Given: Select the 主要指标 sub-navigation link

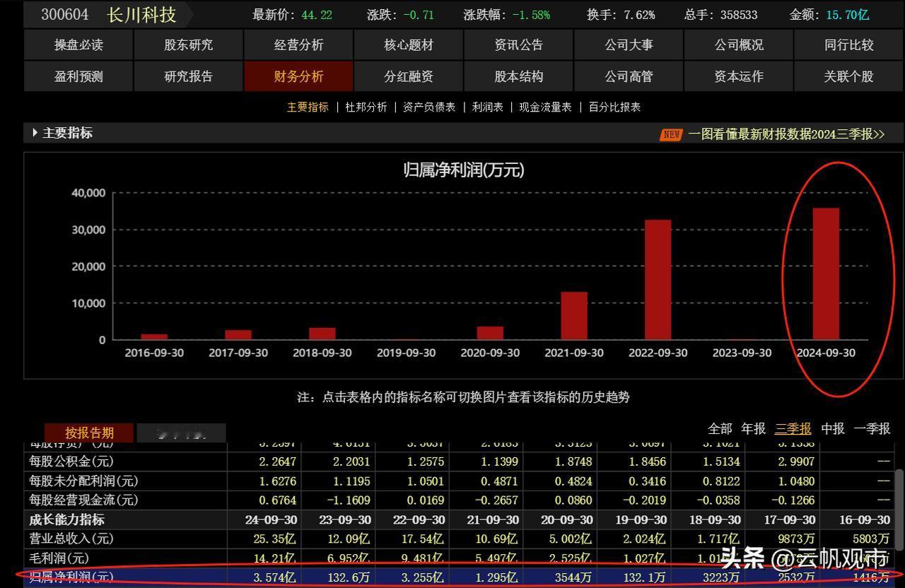Looking at the screenshot, I should (308, 107).
